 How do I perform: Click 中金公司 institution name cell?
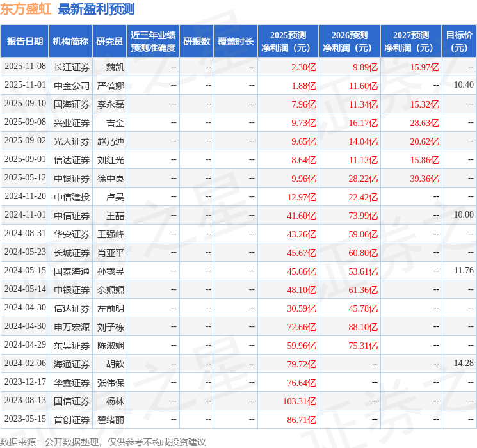pyautogui.click(x=71, y=85)
